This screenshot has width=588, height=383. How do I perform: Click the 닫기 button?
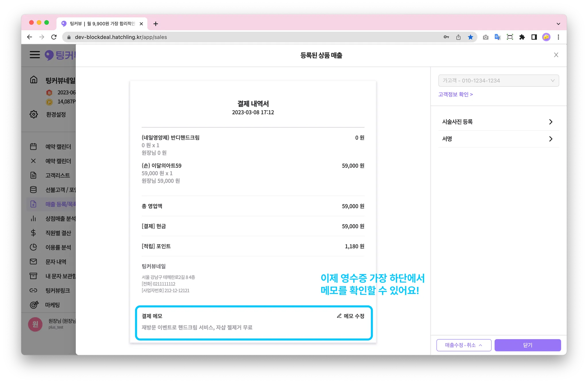point(527,345)
